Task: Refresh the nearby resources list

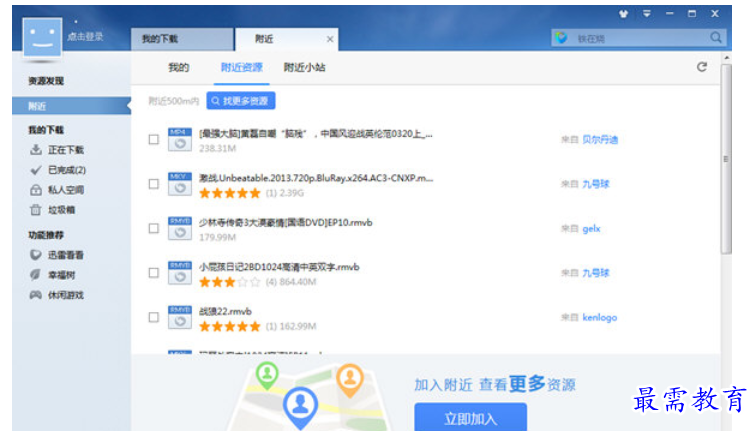Action: (702, 67)
